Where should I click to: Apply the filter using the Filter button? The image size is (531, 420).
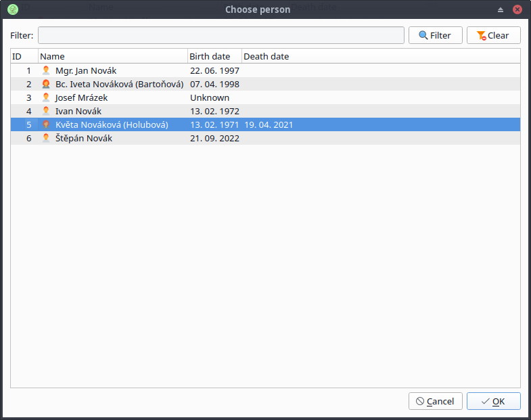pyautogui.click(x=435, y=35)
